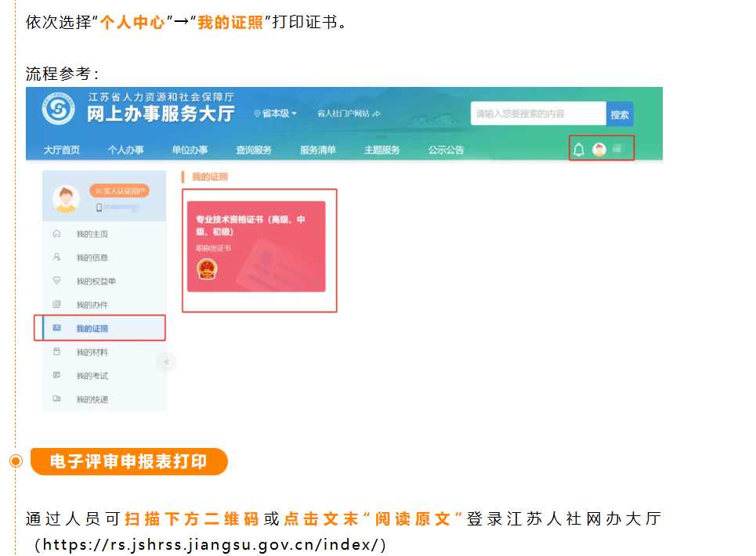The image size is (756, 556).
Task: Click the 电子评审申报表打印 orange heading
Action: pyautogui.click(x=128, y=461)
